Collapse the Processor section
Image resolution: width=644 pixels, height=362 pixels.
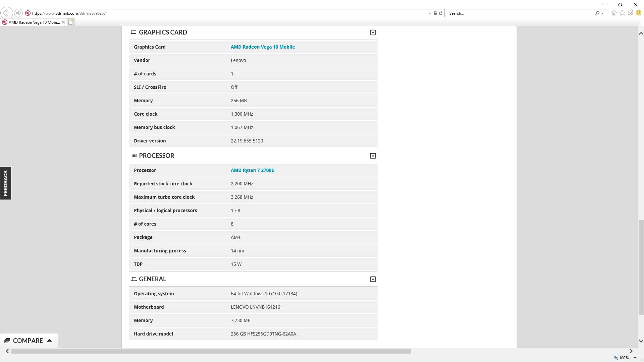click(373, 156)
